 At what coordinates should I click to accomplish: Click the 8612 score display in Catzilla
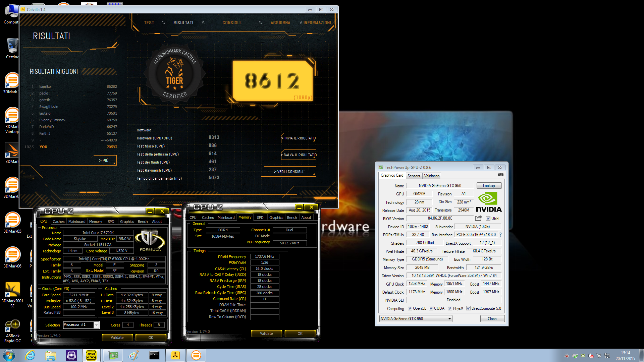[x=272, y=81]
